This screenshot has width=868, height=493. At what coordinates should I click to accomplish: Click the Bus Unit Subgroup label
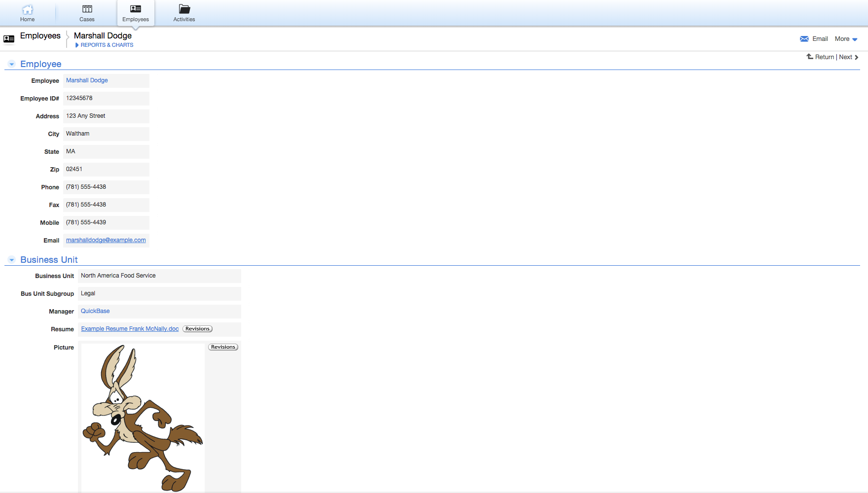(47, 294)
